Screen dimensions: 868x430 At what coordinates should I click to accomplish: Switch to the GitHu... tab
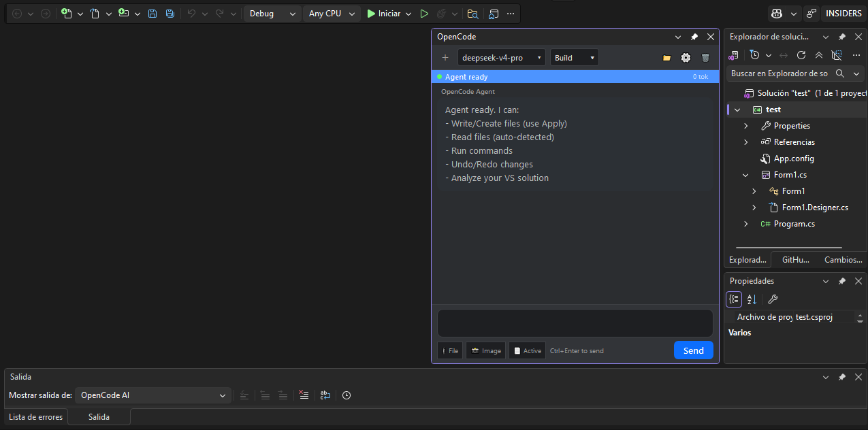click(x=795, y=259)
